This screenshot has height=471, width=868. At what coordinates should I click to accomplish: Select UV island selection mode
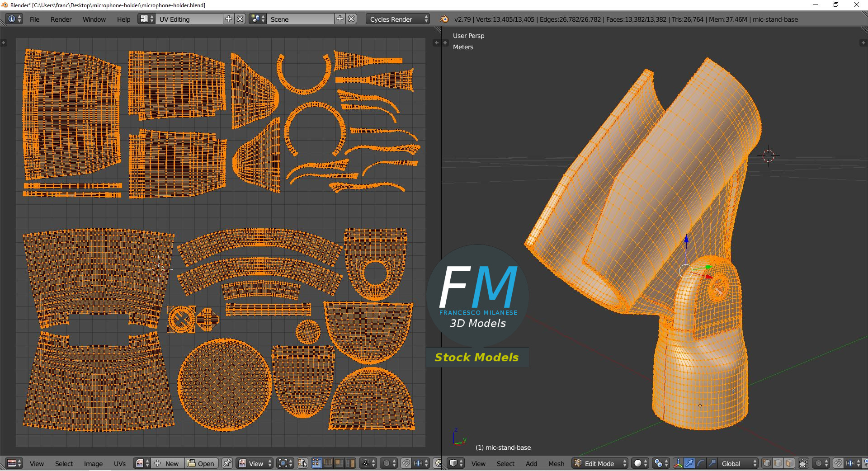click(350, 463)
